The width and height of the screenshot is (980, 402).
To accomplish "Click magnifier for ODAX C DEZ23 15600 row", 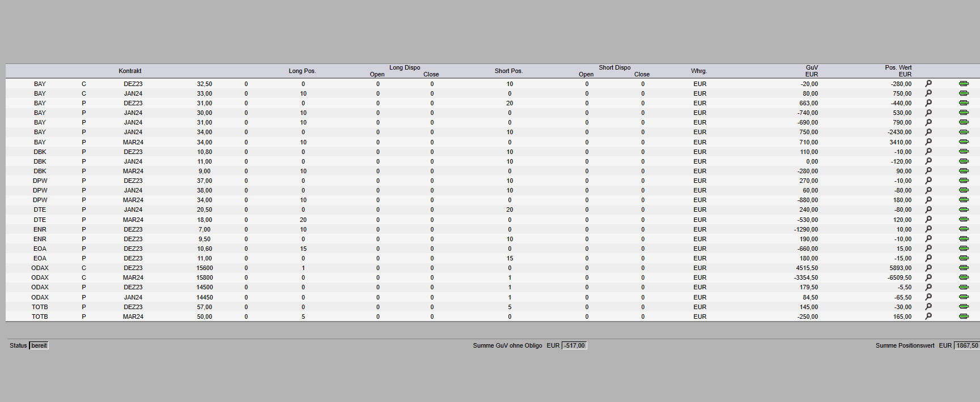I will click(928, 268).
